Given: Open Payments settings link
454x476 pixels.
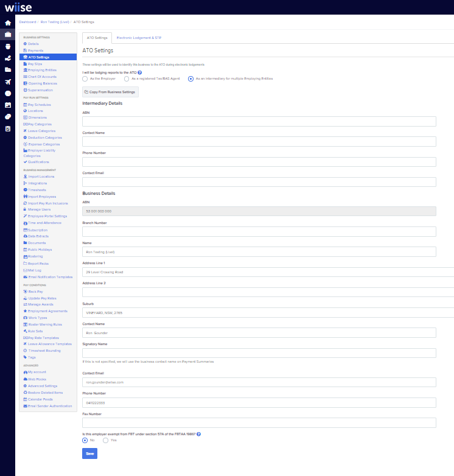Looking at the screenshot, I should click(x=35, y=51).
